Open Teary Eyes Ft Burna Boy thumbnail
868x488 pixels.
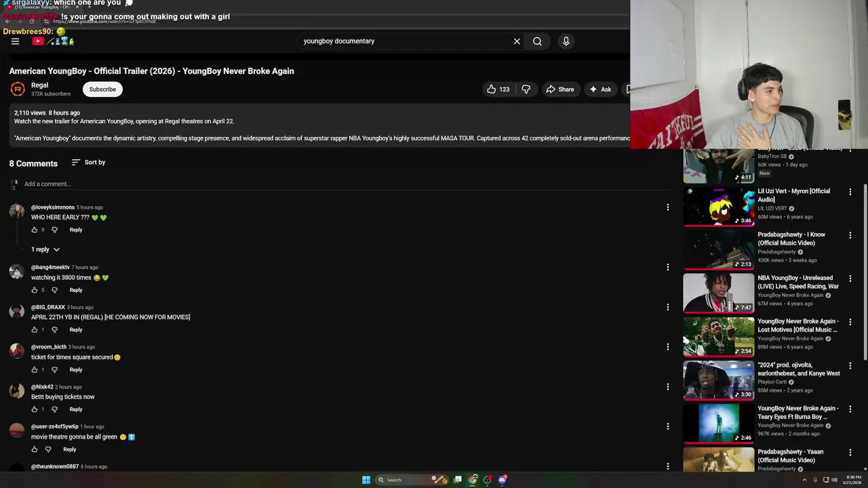click(x=719, y=423)
